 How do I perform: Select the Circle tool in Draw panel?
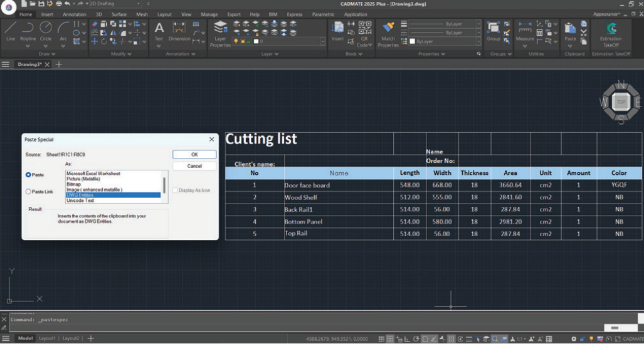coord(46,28)
